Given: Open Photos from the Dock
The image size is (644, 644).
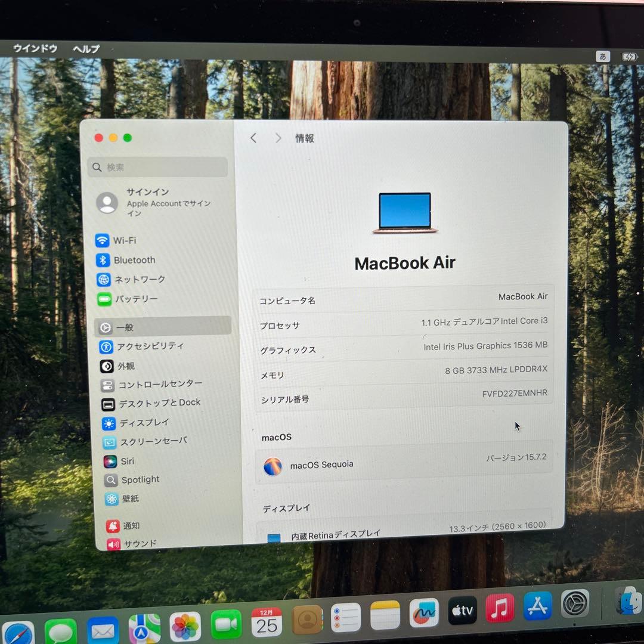Looking at the screenshot, I should pos(185,627).
